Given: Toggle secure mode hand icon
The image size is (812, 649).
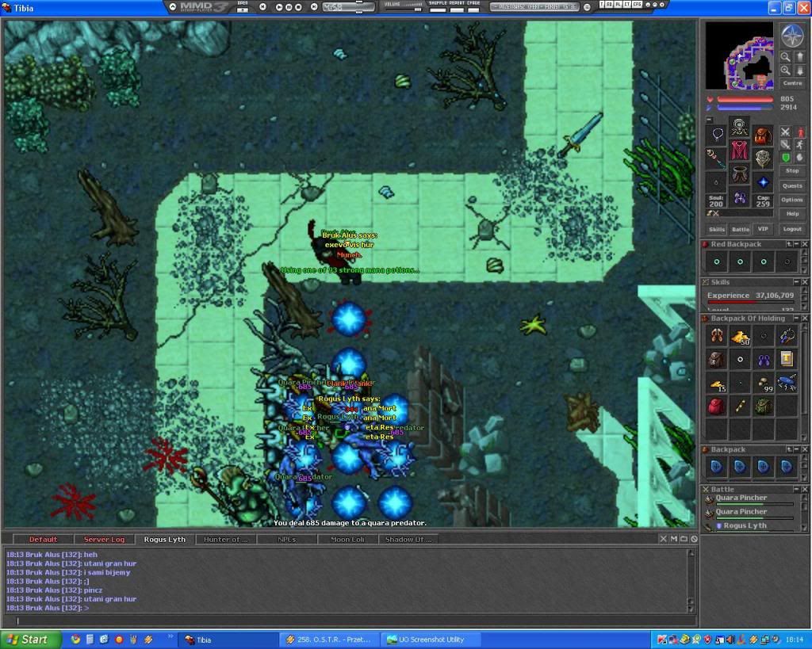Looking at the screenshot, I should point(800,158).
